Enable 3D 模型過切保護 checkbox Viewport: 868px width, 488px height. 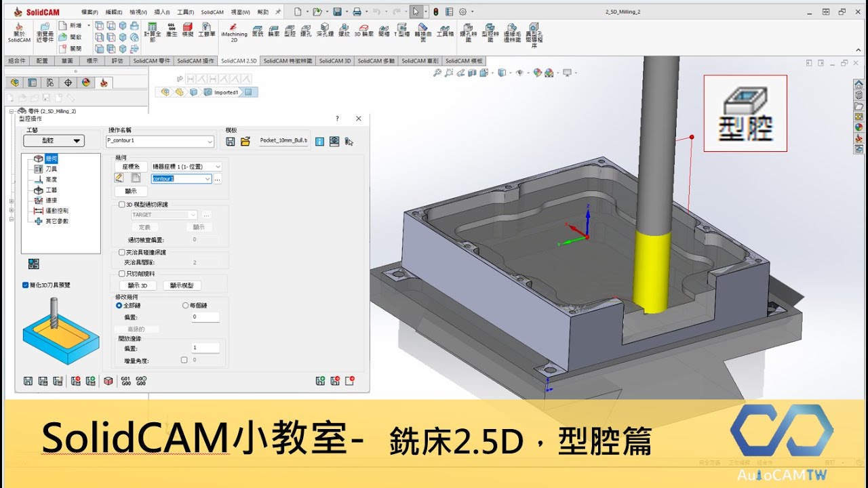tap(122, 204)
